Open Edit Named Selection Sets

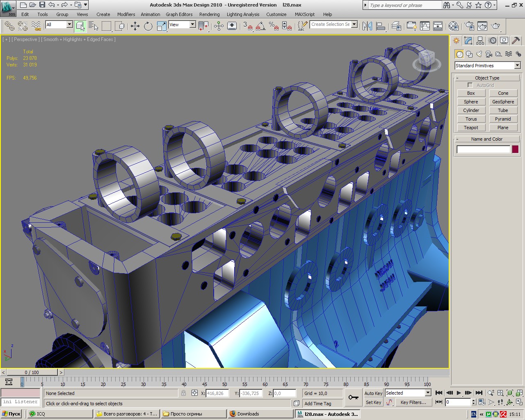(302, 26)
